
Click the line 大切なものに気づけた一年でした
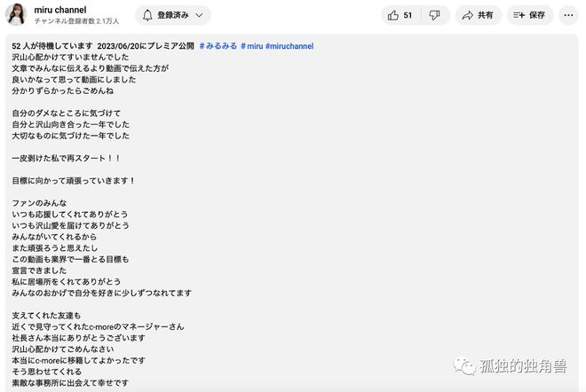[71, 136]
